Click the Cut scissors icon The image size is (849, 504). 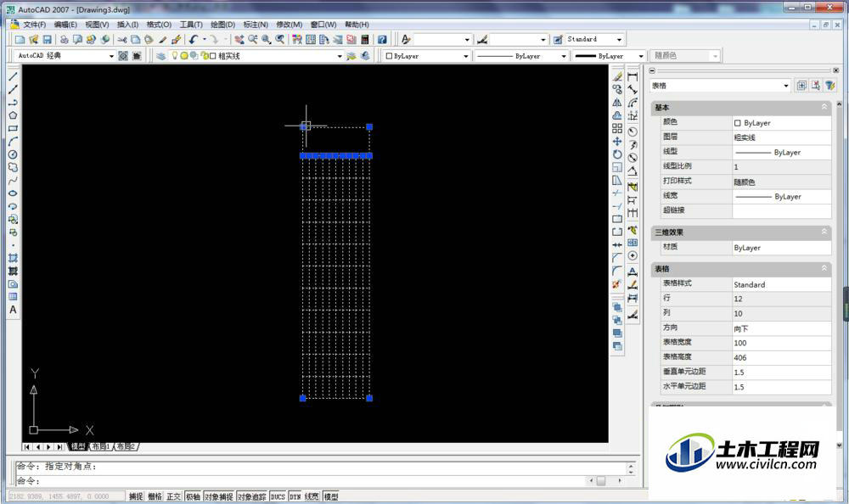(x=121, y=40)
